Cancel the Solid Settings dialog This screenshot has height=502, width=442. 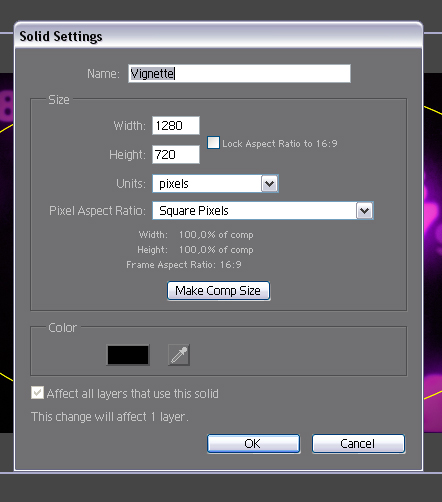[x=358, y=444]
